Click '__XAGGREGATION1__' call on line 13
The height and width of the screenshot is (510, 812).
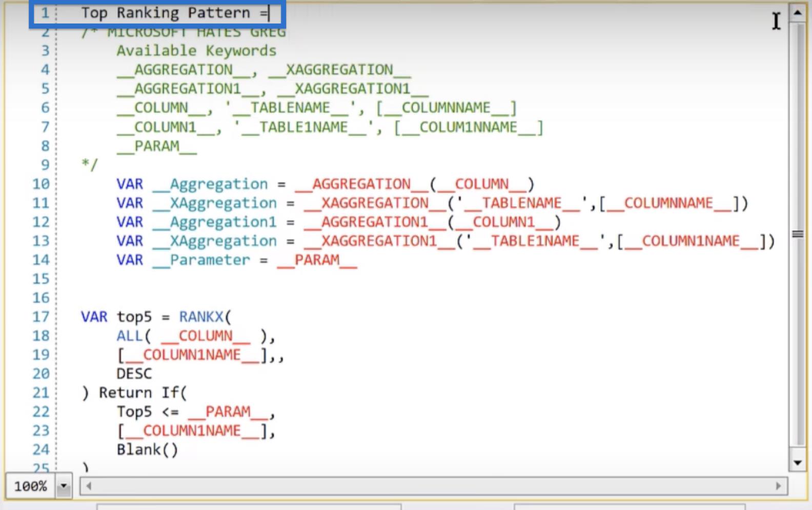coord(379,241)
